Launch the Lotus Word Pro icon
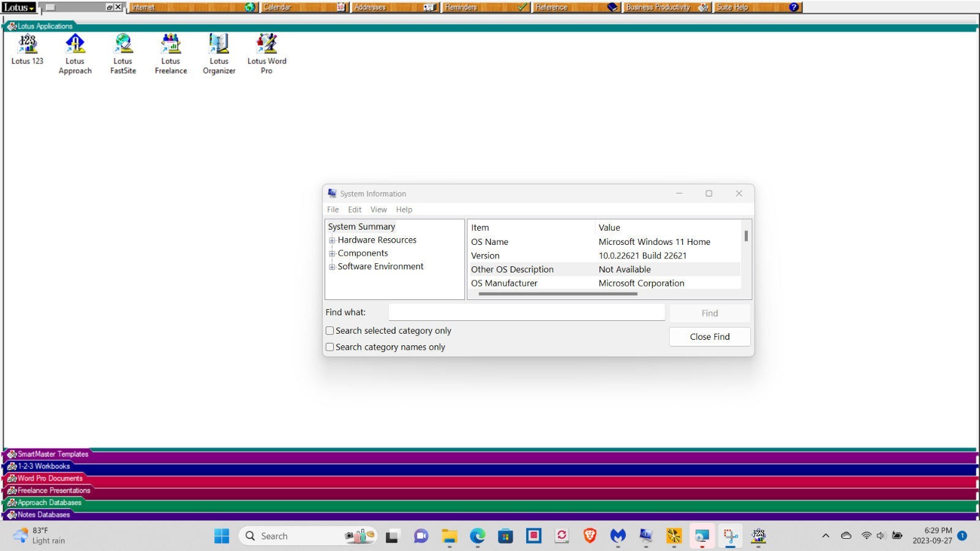980x551 pixels. (x=266, y=54)
